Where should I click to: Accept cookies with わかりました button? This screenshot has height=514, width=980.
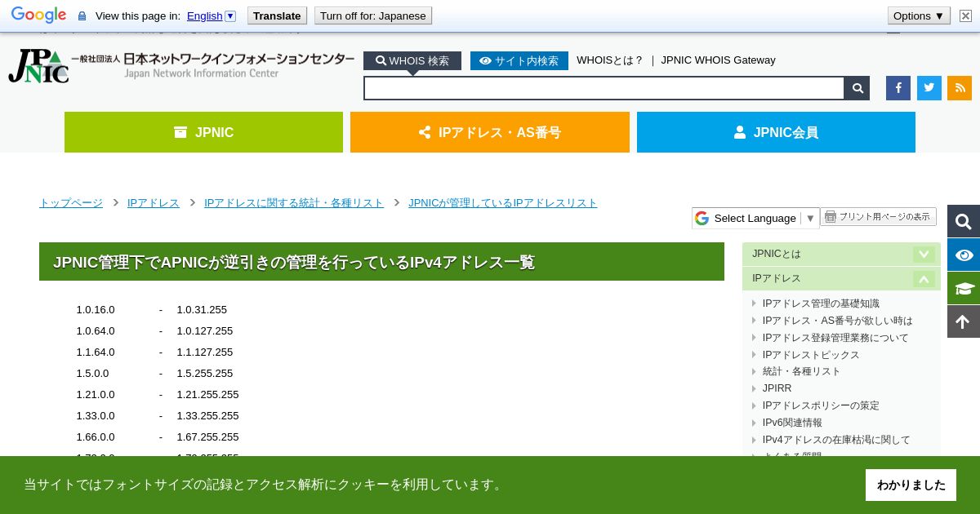point(911,485)
